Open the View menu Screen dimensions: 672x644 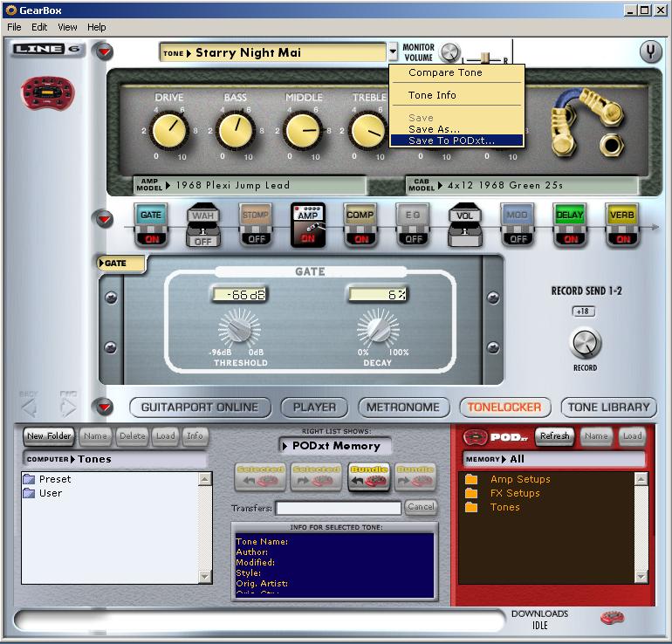67,27
